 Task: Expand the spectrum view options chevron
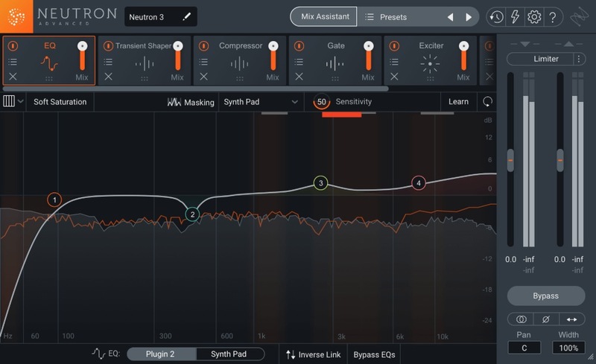click(x=21, y=101)
